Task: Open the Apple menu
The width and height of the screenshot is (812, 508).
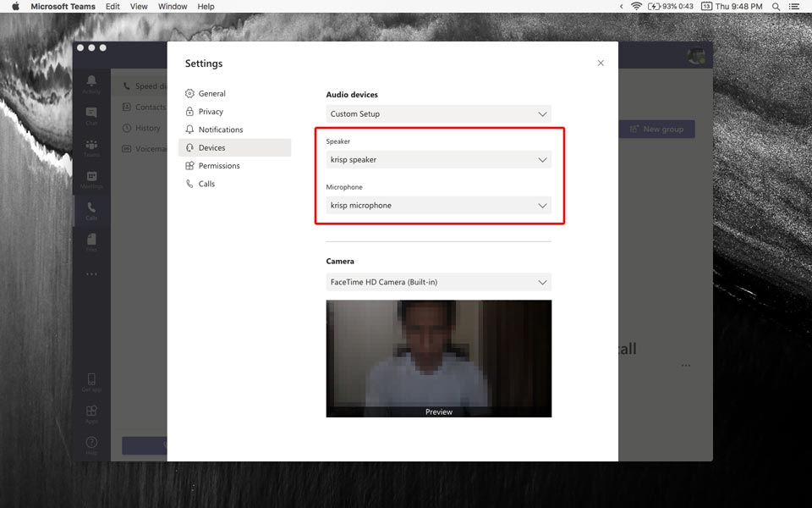Action: coord(15,6)
